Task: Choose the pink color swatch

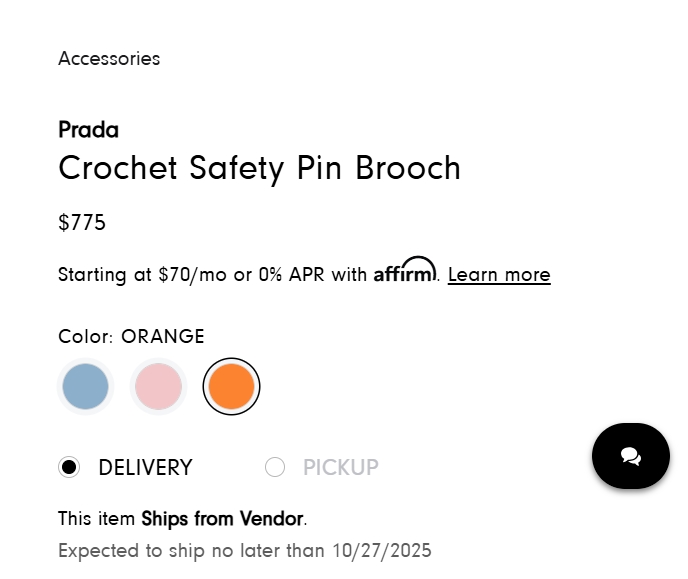Action: (158, 386)
